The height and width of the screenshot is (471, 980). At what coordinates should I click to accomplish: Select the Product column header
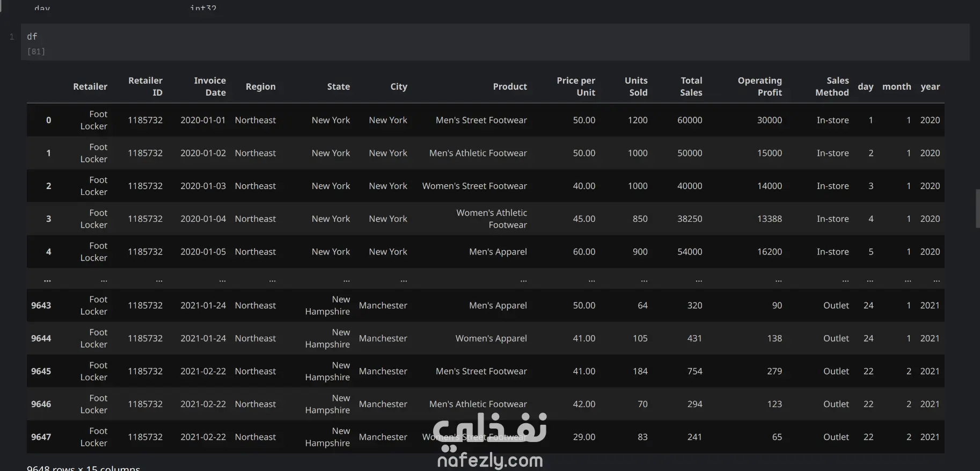click(x=510, y=86)
